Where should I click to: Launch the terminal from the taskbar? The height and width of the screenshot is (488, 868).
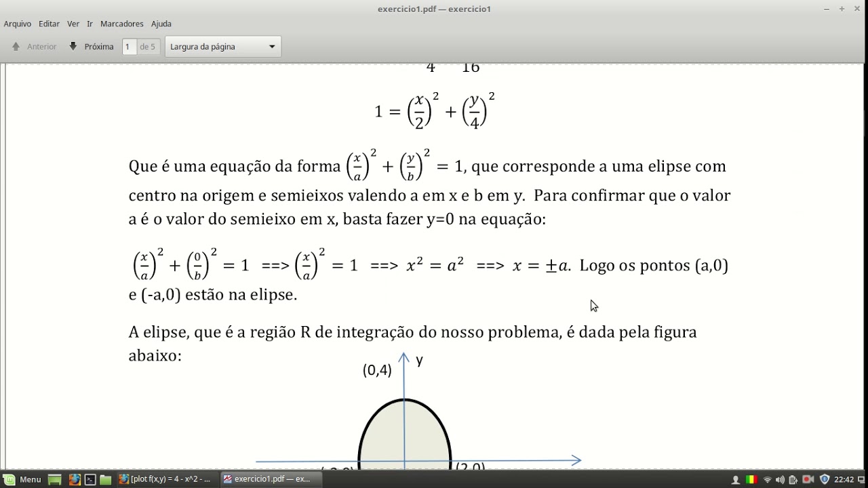(90, 479)
